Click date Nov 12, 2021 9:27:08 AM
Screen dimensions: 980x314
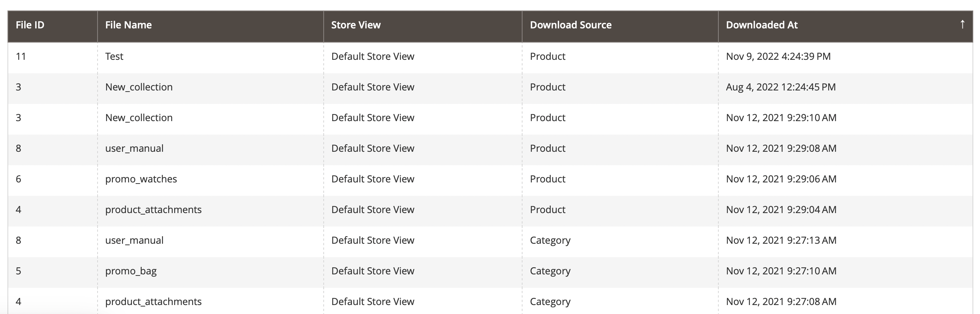781,302
